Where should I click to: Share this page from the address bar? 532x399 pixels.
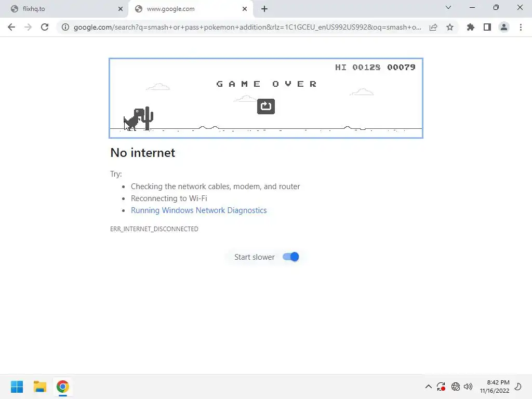pyautogui.click(x=433, y=27)
